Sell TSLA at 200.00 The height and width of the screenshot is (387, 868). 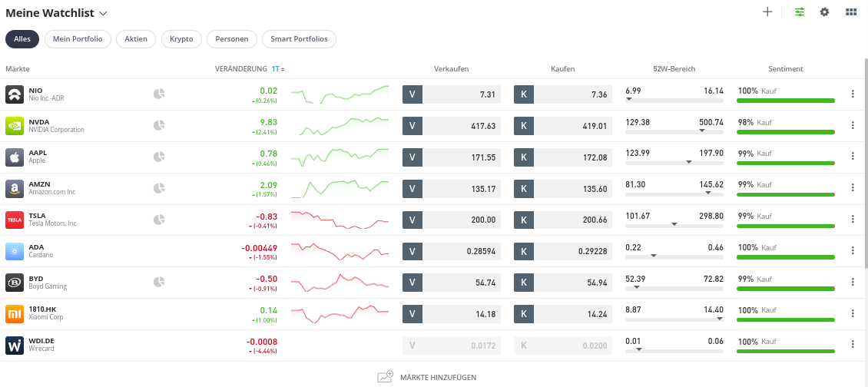pos(452,220)
